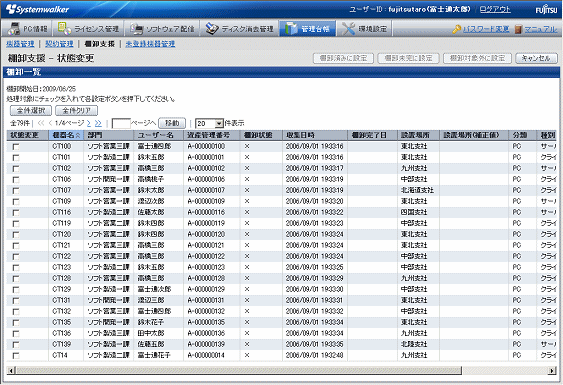This screenshot has height=385, width=563.
Task: Click the 資産管理番号 column header
Action: [212, 135]
